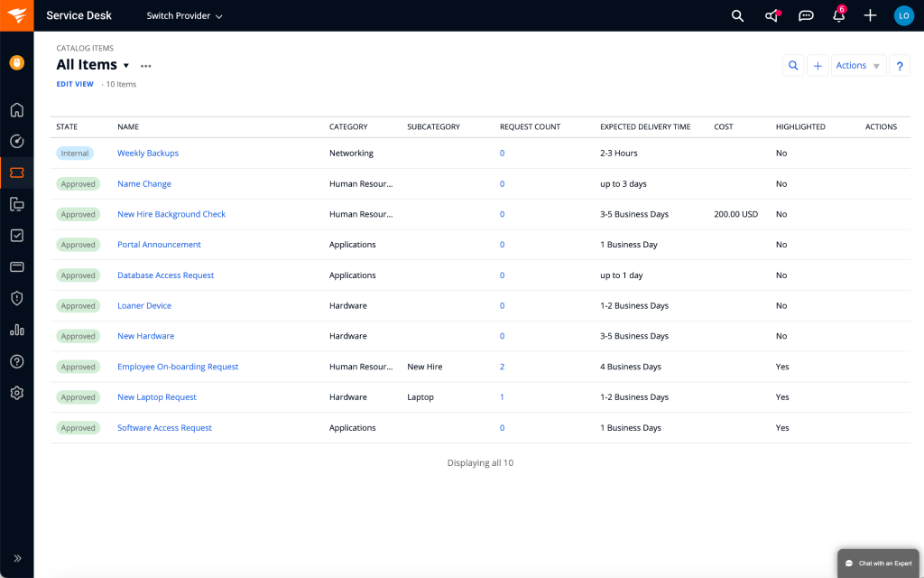Viewport: 924px width, 578px height.
Task: Open global search from the top bar
Action: coord(737,15)
